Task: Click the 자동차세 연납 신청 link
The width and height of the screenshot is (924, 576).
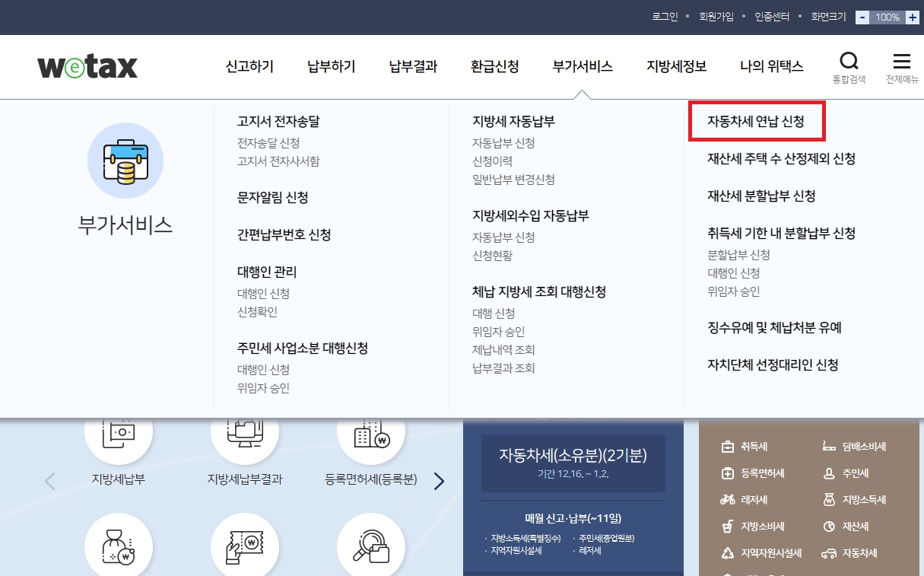Action: click(x=756, y=121)
